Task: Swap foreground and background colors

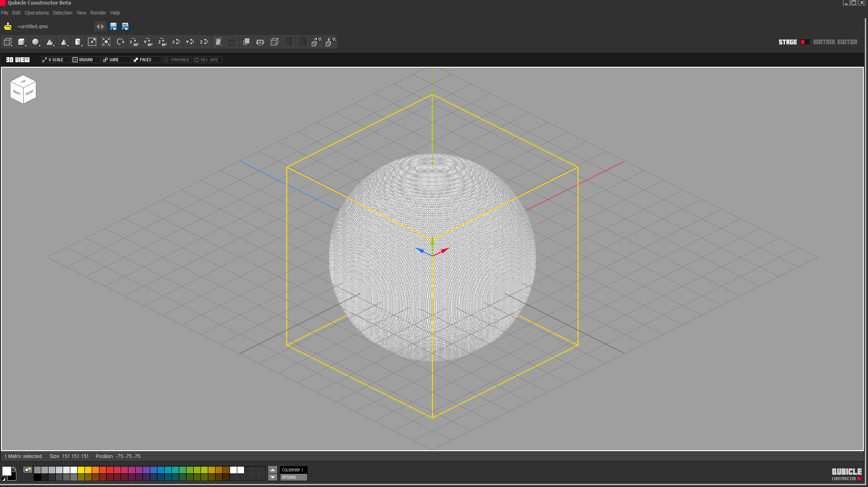Action: coord(14,469)
